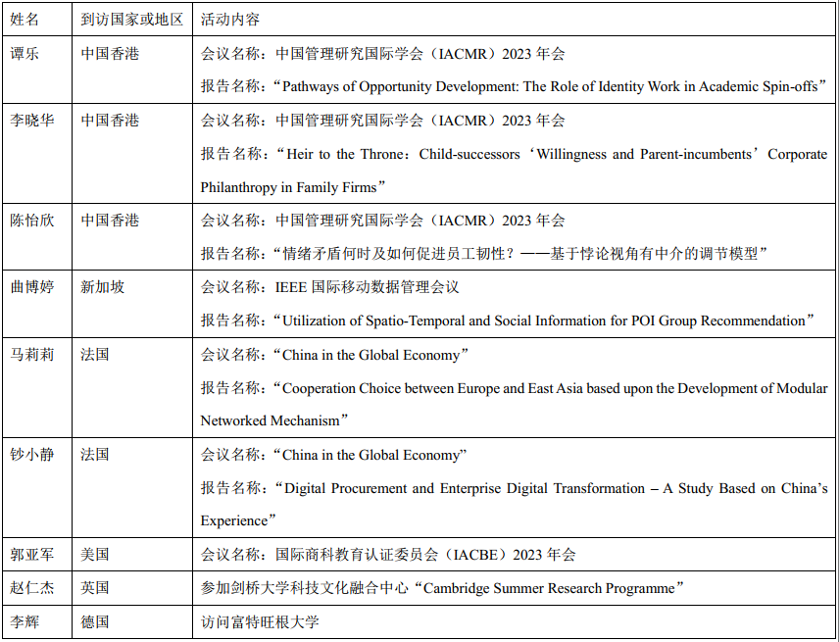The width and height of the screenshot is (840, 642).
Task: Click the 活动内容 column header
Action: pyautogui.click(x=230, y=20)
